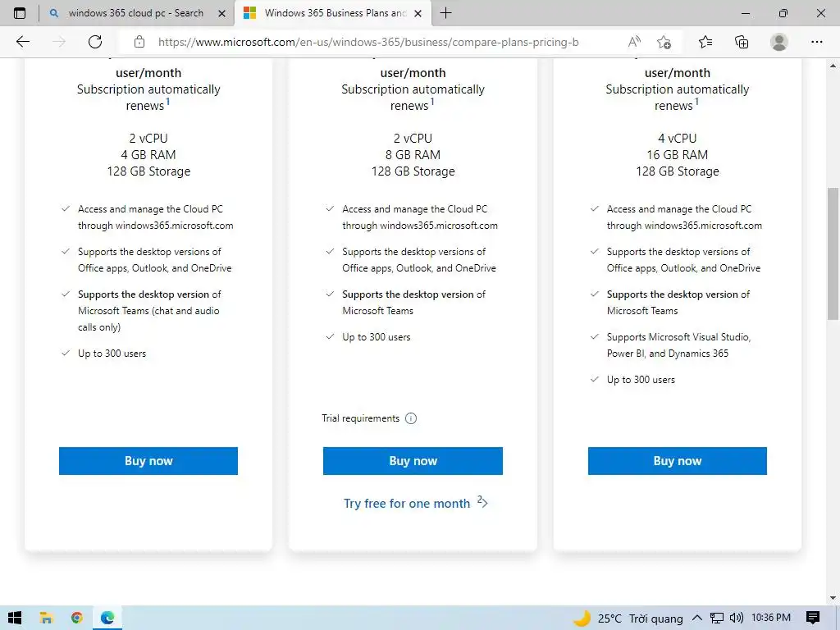
Task: Close the Windows 365 Business Plans tab
Action: click(x=418, y=14)
